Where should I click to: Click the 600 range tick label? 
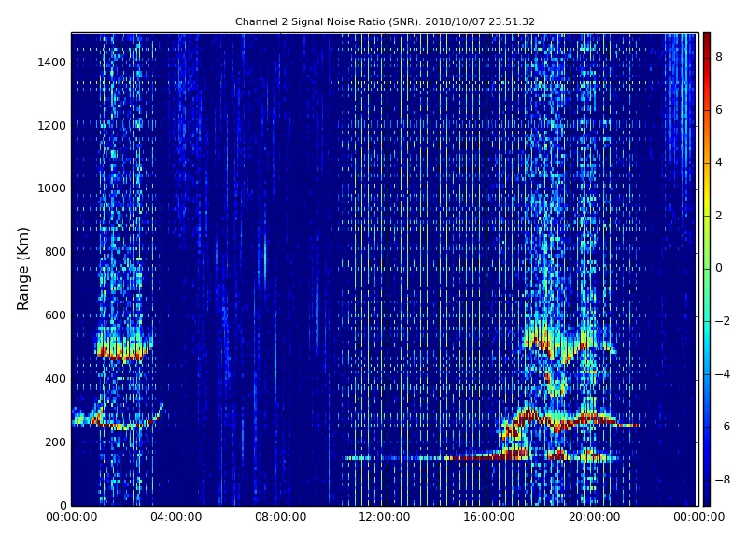tap(55, 315)
